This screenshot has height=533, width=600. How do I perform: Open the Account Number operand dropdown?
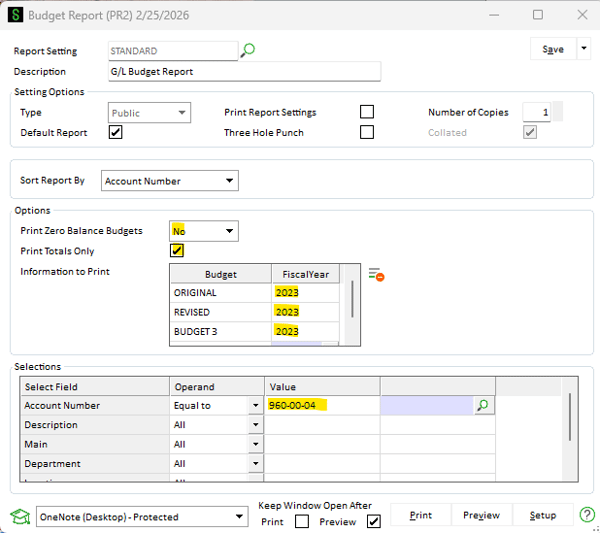(255, 406)
